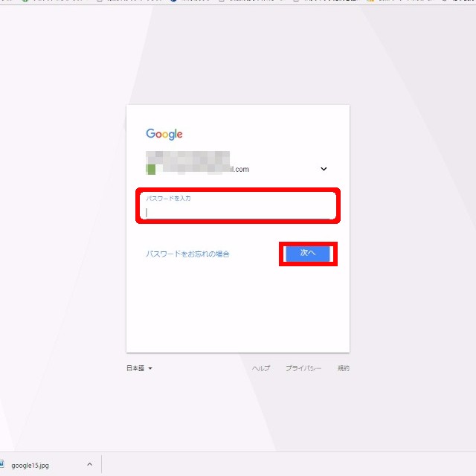Expand the account switcher chevron
The image size is (476, 476).
[324, 169]
